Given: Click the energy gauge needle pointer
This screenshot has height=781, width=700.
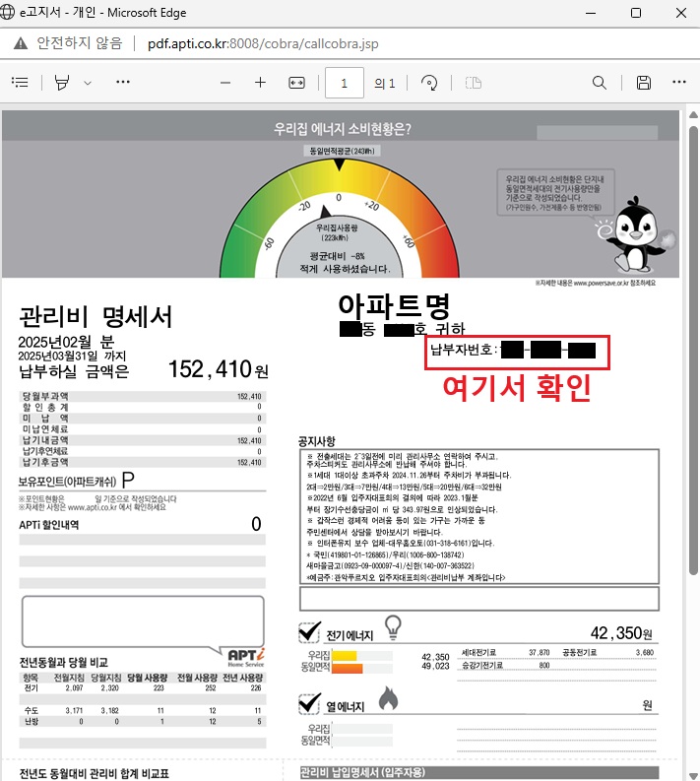Looking at the screenshot, I should (325, 212).
